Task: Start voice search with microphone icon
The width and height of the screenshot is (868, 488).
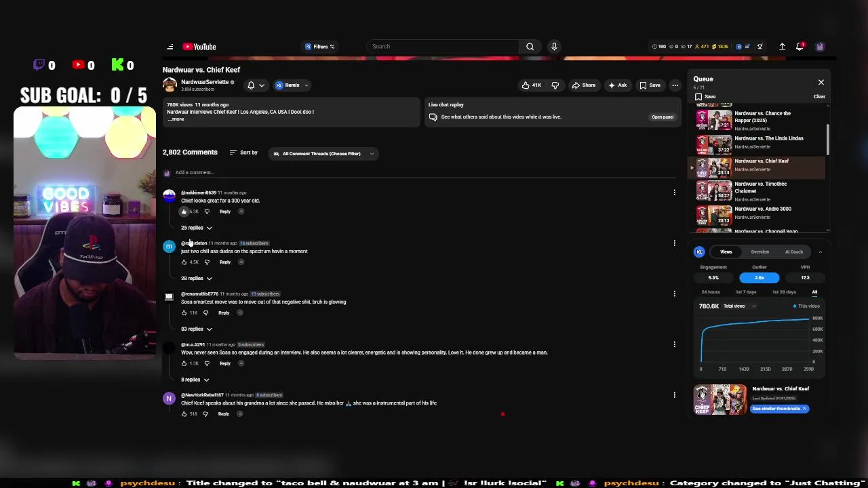Action: (554, 47)
